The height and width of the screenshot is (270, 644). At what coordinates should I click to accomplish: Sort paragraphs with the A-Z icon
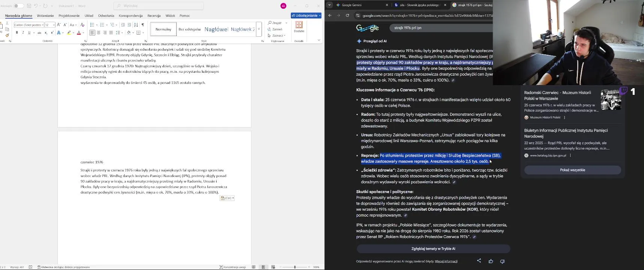(136, 25)
